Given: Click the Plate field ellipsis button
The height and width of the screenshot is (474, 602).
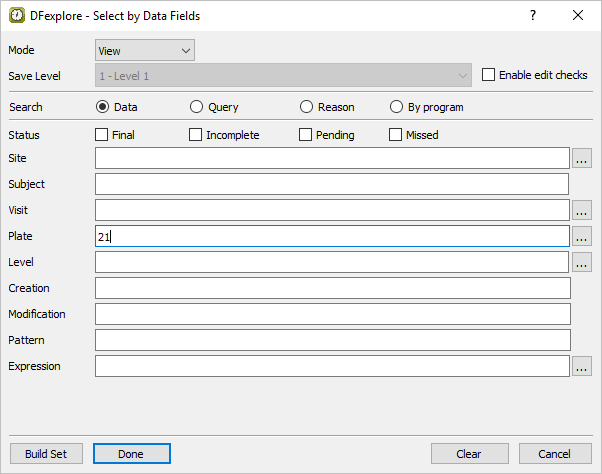Looking at the screenshot, I should [x=582, y=236].
